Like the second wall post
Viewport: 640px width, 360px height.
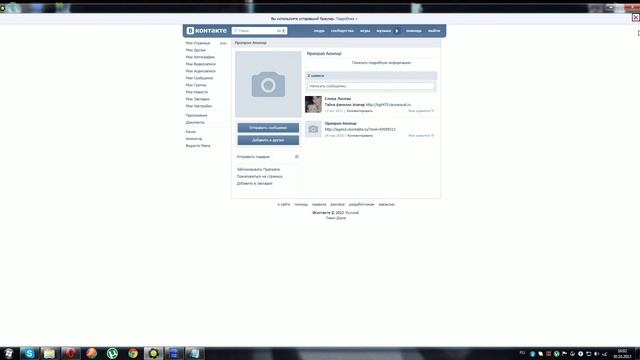pos(421,136)
